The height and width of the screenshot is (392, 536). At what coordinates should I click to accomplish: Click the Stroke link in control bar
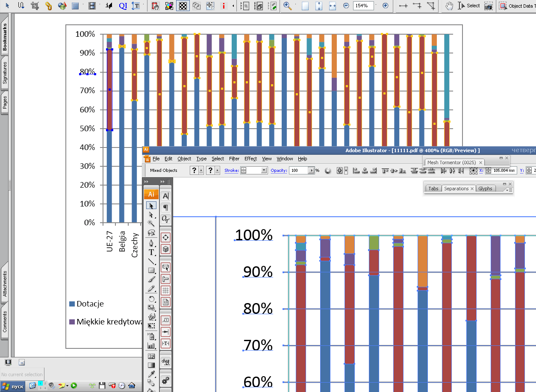(x=231, y=170)
